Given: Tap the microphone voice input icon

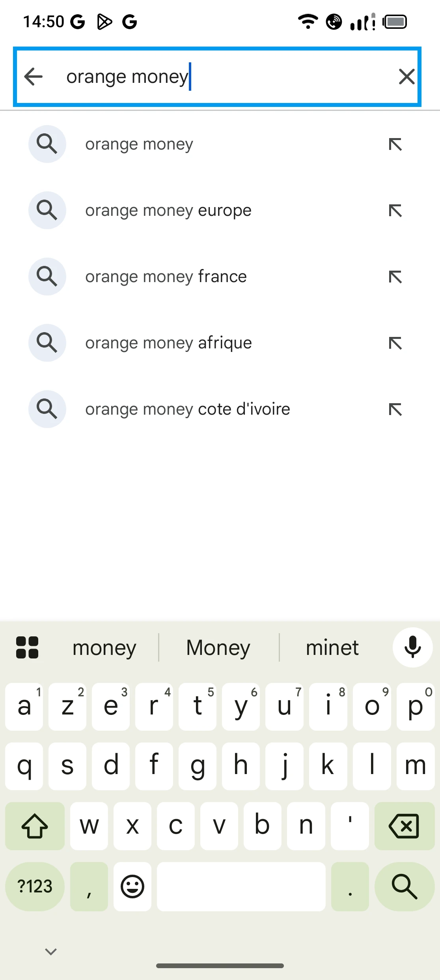Looking at the screenshot, I should click(412, 647).
